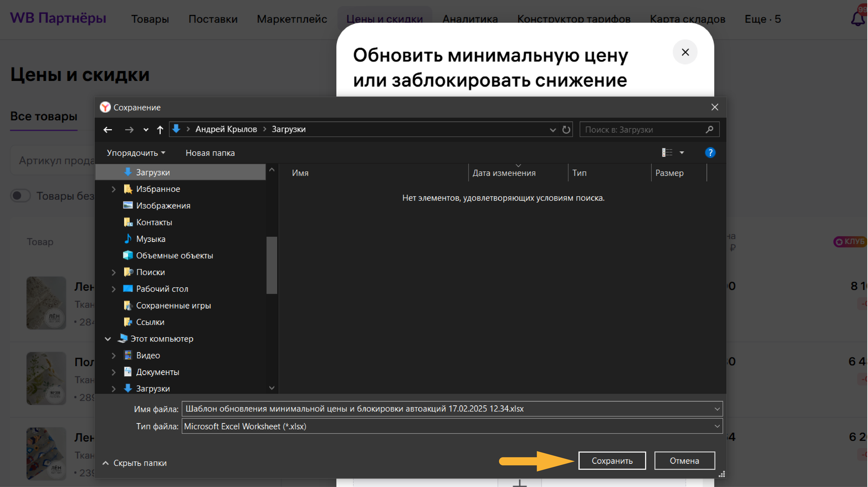The height and width of the screenshot is (487, 868).
Task: Click the up-one-level arrow icon
Action: pyautogui.click(x=160, y=130)
